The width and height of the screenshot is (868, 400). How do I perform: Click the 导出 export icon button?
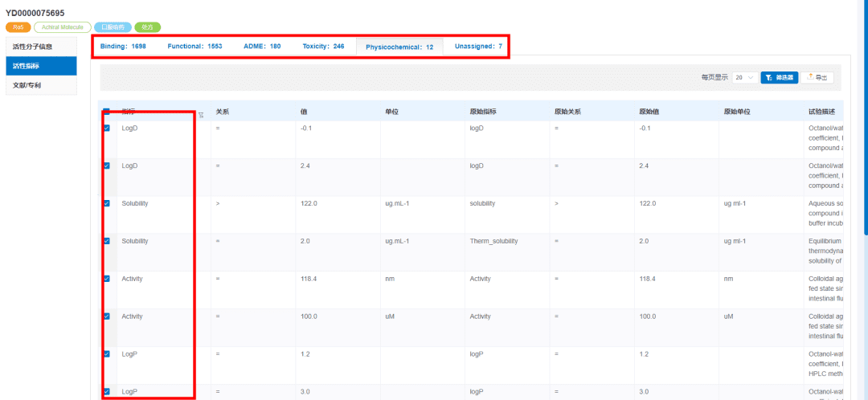click(817, 78)
